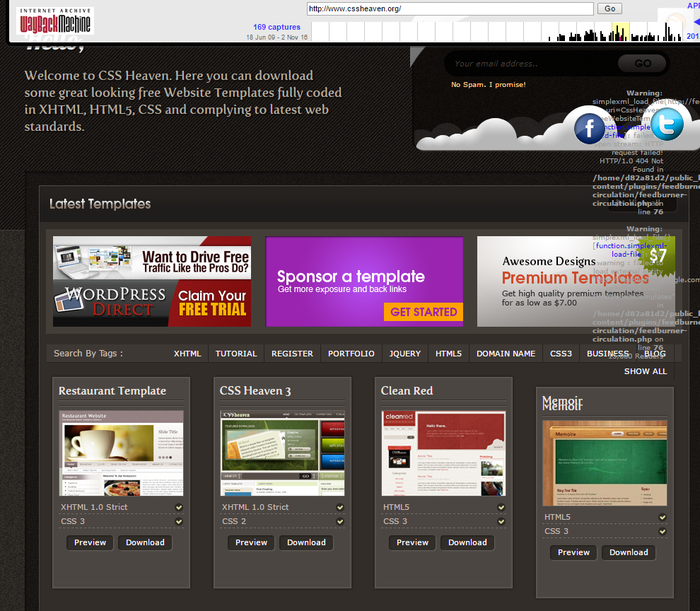The image size is (700, 611).
Task: Click the check icon beside Restaurant Template CSS 3
Action: [179, 522]
